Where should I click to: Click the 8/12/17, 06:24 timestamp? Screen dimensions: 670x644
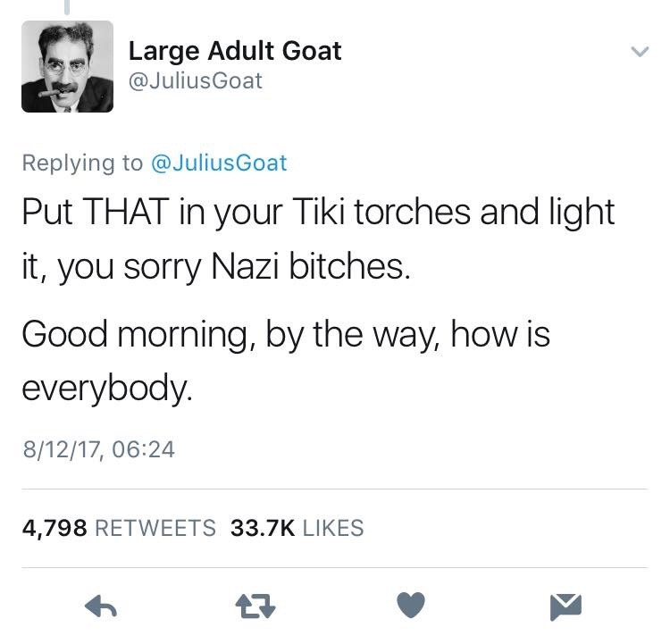pos(98,449)
